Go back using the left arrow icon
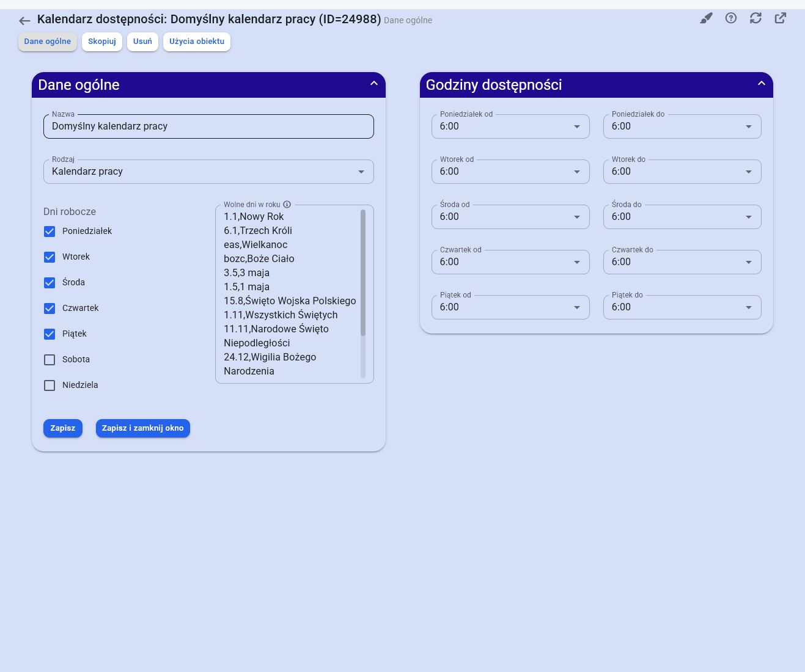Image resolution: width=805 pixels, height=672 pixels. 24,21
